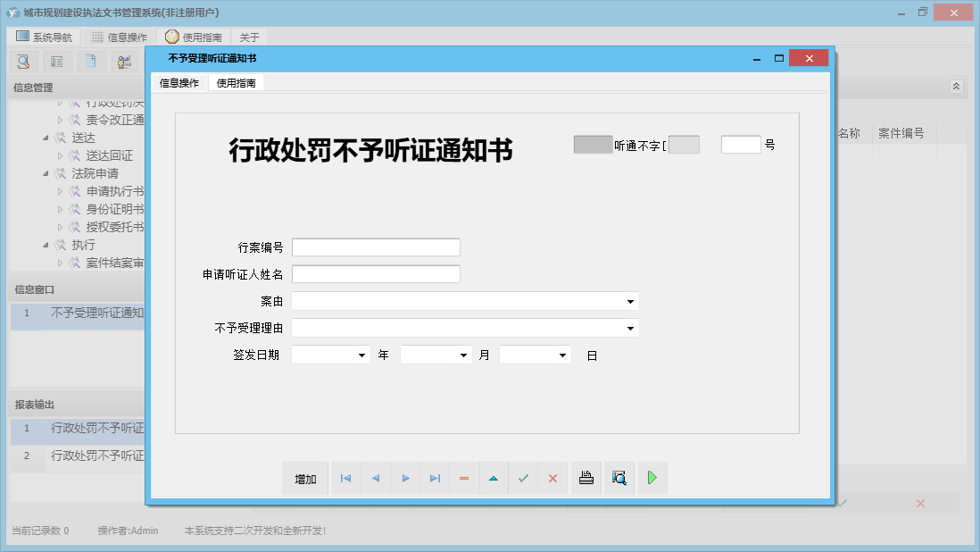Open the 系统导航 menu

click(42, 37)
